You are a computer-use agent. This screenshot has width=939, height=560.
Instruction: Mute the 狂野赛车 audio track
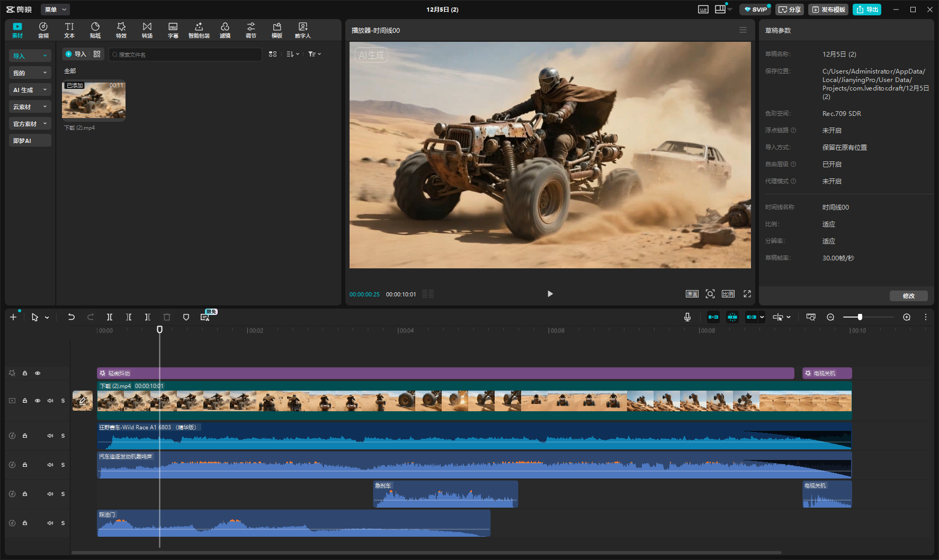(x=50, y=436)
